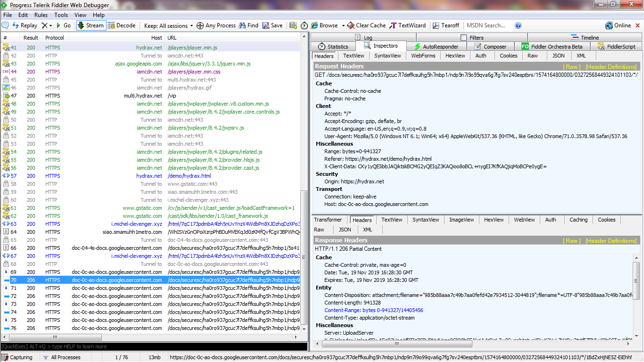The image size is (644, 362).
Task: Select the response Caching tab
Action: click(578, 220)
